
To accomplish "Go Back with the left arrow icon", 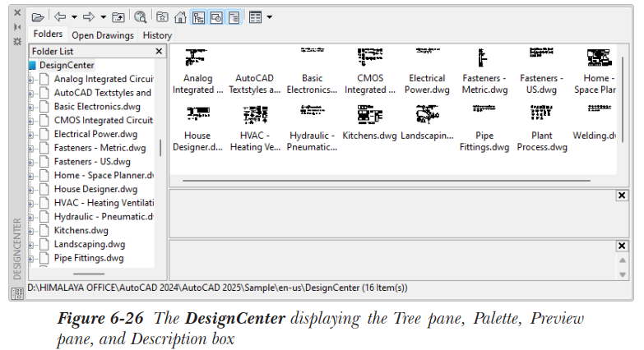I will (60, 16).
